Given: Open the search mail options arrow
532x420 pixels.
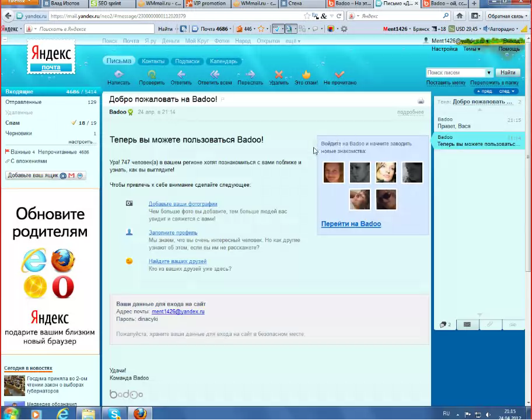Looking at the screenshot, I should coord(489,72).
